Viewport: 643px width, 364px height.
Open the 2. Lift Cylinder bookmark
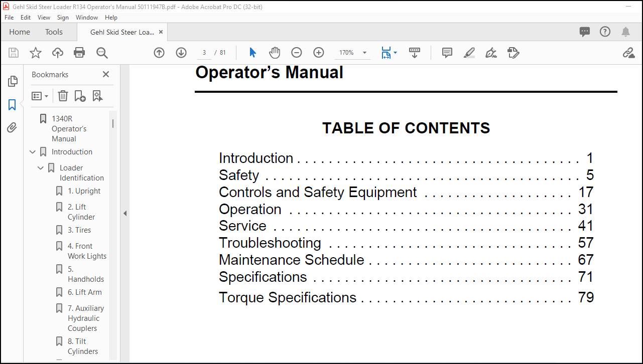81,212
